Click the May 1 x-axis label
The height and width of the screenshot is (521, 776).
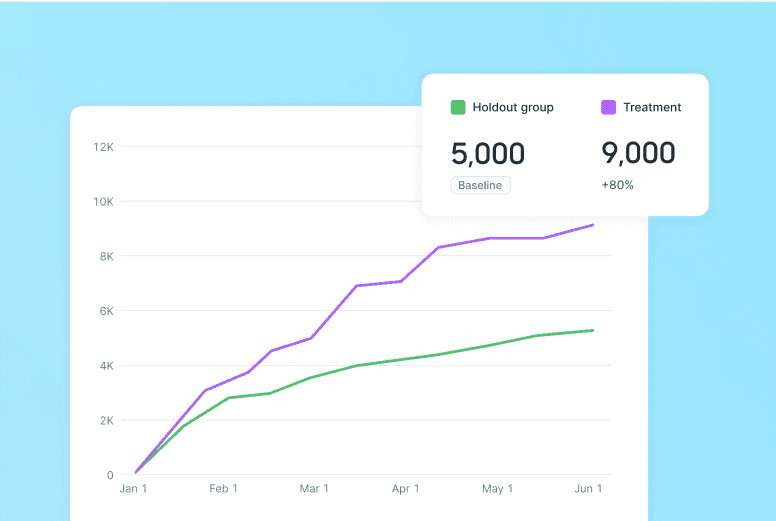click(x=497, y=489)
